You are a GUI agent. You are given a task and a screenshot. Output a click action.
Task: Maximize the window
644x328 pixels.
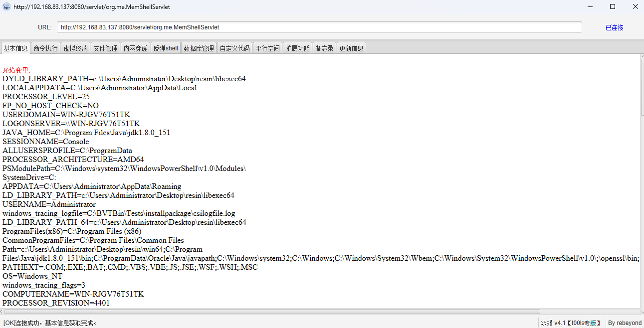613,6
